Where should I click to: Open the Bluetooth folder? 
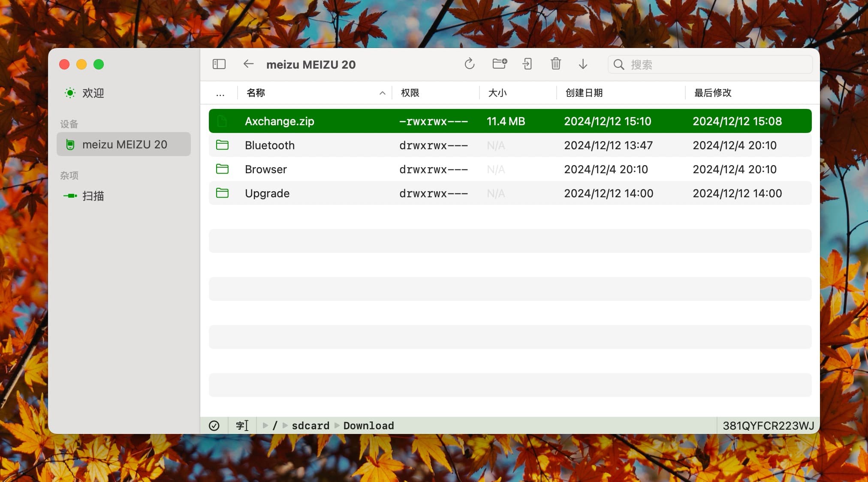tap(269, 145)
